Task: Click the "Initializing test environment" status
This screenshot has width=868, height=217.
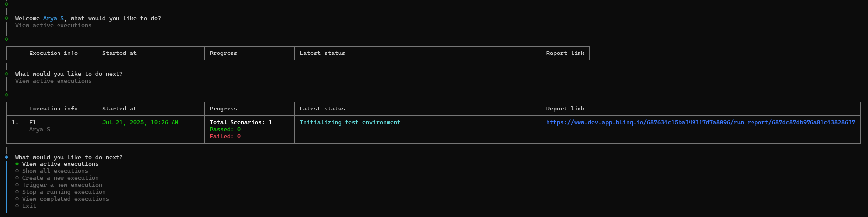Action: click(x=350, y=122)
